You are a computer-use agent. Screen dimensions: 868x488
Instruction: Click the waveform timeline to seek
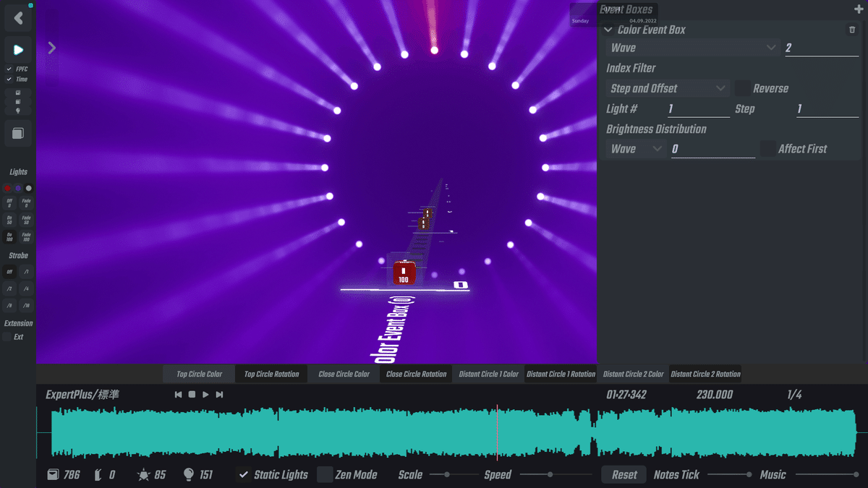click(x=453, y=433)
